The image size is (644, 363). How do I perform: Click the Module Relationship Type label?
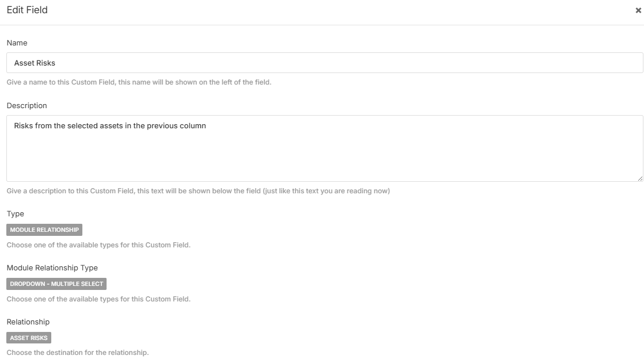tap(52, 268)
